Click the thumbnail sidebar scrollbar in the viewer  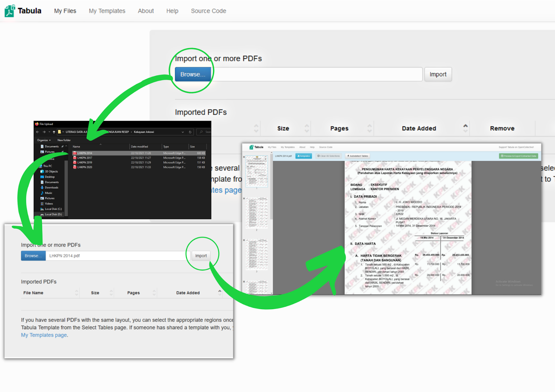pyautogui.click(x=271, y=187)
